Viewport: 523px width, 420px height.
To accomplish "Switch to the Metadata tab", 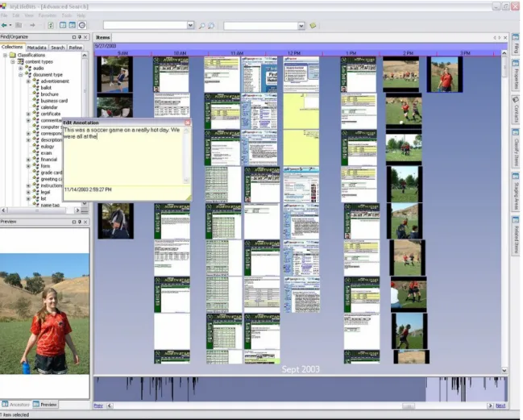I will (37, 48).
